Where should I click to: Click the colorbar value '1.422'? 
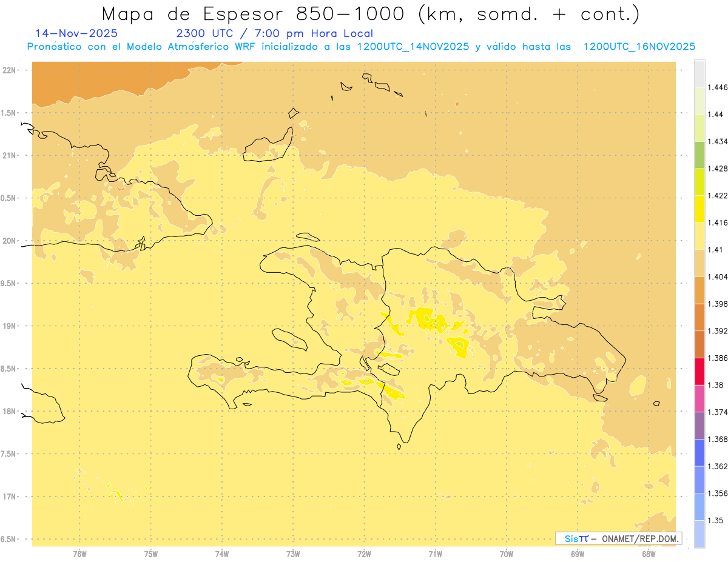(716, 196)
